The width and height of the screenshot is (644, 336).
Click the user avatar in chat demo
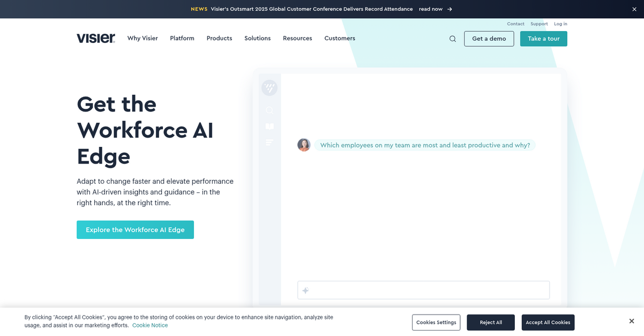click(304, 145)
